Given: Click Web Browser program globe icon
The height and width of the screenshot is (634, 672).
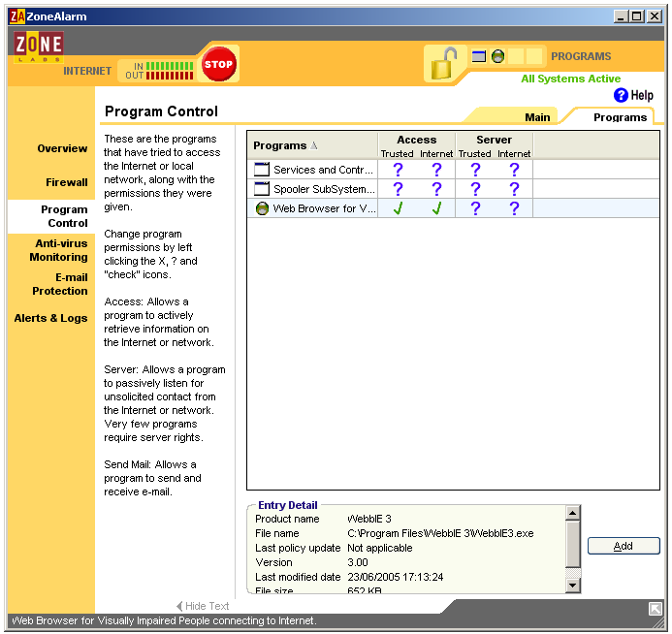Looking at the screenshot, I should point(262,208).
